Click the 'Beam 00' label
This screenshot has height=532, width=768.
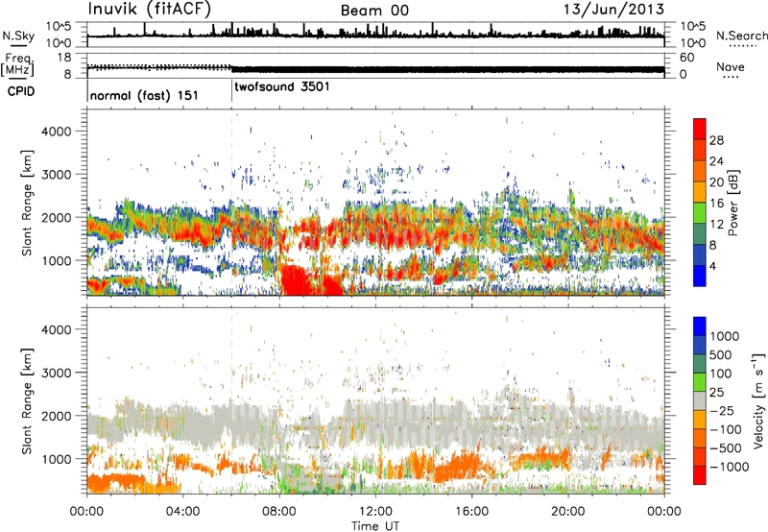374,11
